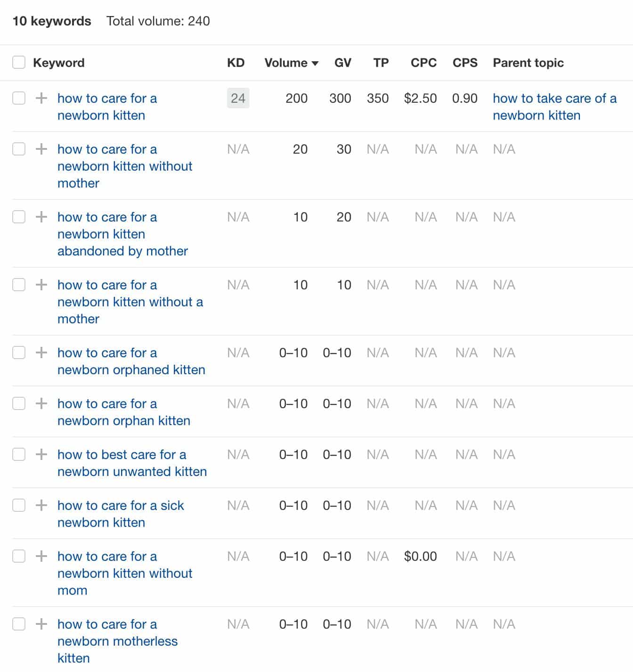Toggle the select-all checkbox in Keyword header
Viewport: 633px width, 672px height.
coord(19,62)
